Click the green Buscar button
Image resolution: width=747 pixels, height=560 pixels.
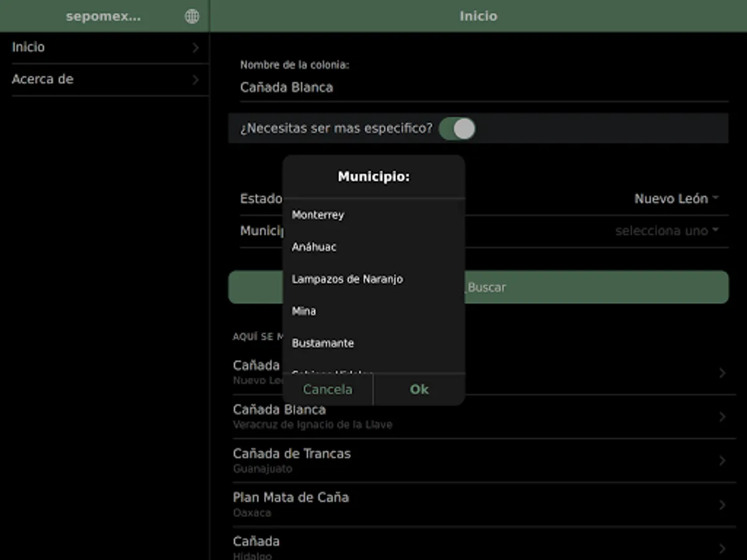[x=478, y=287]
